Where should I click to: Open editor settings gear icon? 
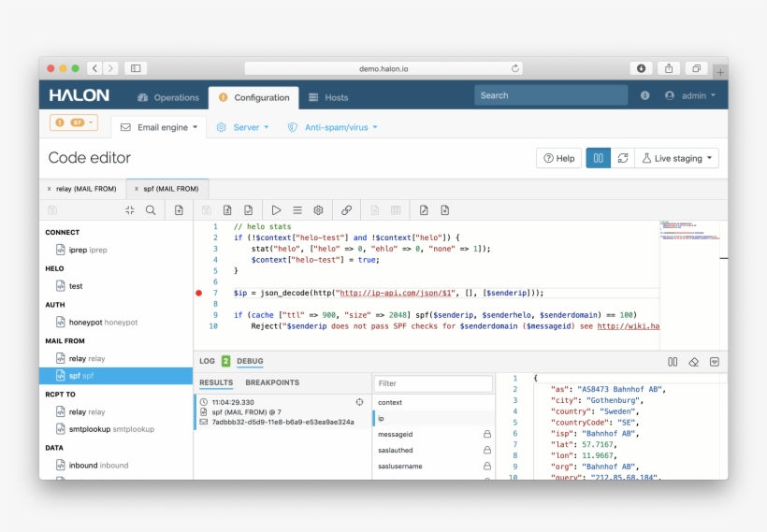[x=318, y=210]
